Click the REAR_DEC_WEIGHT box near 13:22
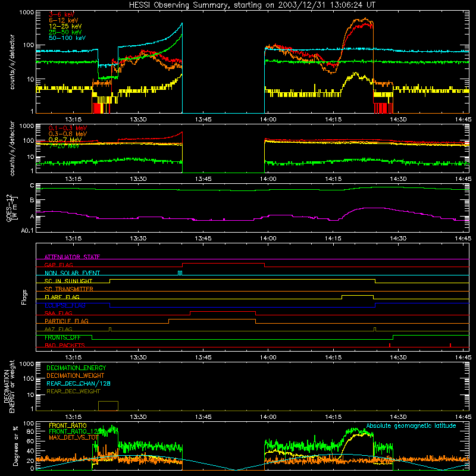This screenshot has width=476, height=476. tap(108, 406)
